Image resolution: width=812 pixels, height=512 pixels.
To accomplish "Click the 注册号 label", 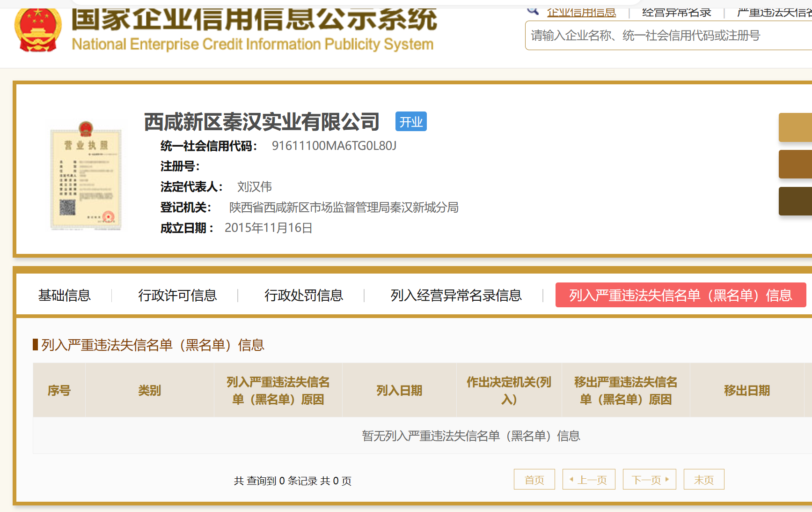I will coord(180,166).
